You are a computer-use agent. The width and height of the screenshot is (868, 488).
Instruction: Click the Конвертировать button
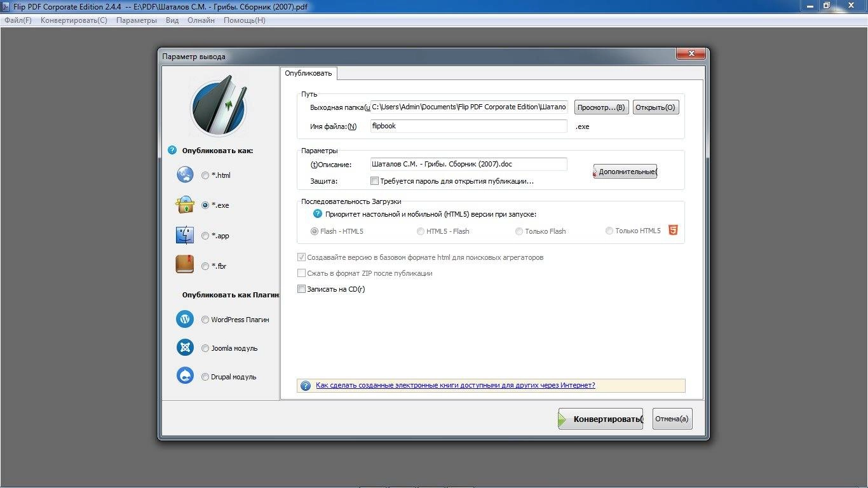pyautogui.click(x=600, y=419)
